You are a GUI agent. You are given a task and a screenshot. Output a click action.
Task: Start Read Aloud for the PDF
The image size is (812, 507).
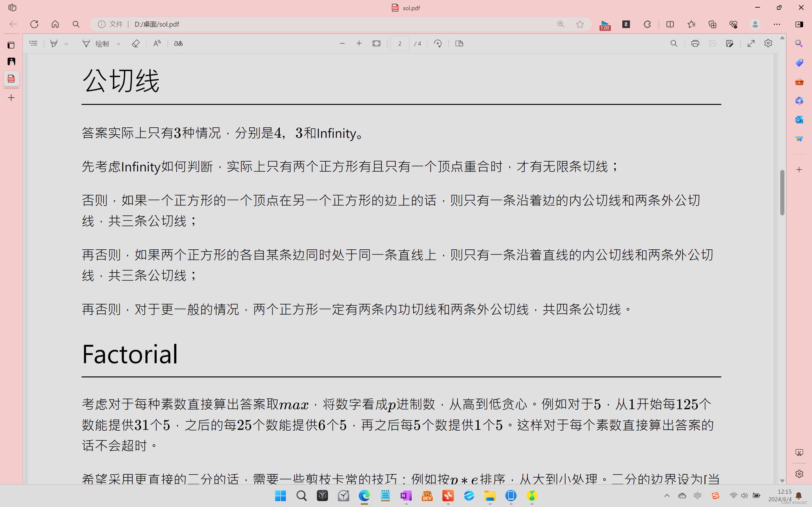coord(157,43)
